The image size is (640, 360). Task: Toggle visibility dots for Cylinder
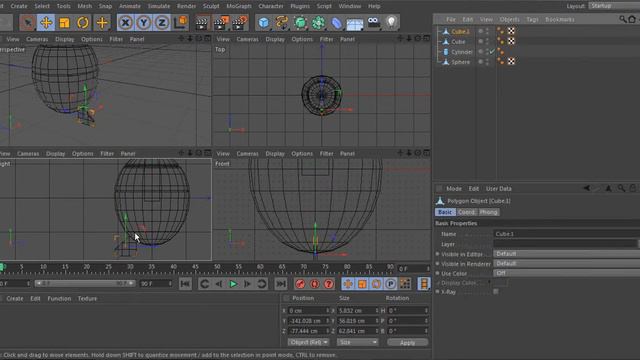pos(487,52)
